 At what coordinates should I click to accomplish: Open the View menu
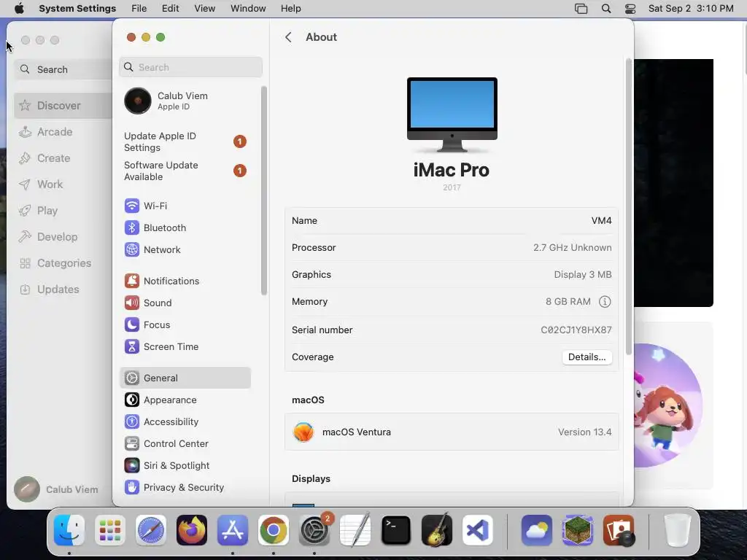coord(205,8)
